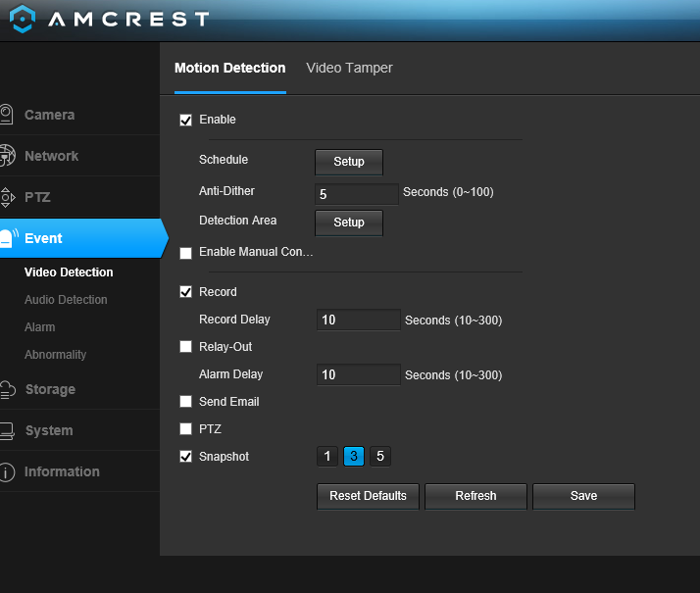Click the Alarm Delay input field

click(x=359, y=374)
